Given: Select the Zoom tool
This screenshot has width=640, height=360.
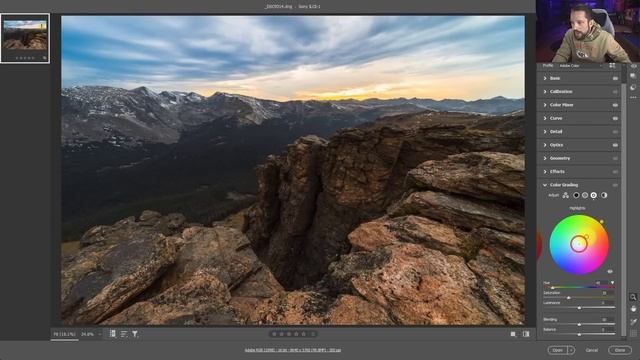Looking at the screenshot, I should [x=633, y=297].
